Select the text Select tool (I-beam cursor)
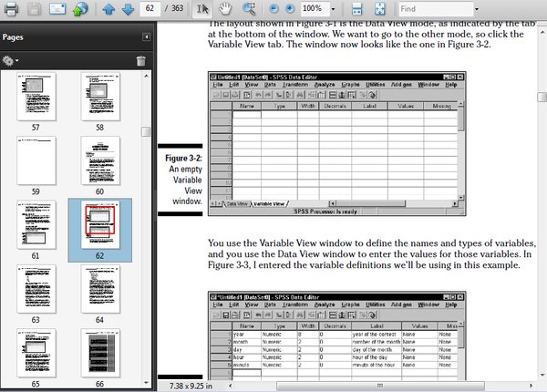This screenshot has width=547, height=392. click(x=202, y=9)
